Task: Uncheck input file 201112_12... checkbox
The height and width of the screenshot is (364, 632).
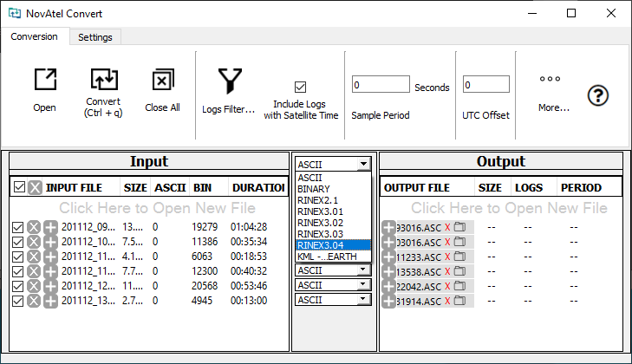Action: tap(17, 286)
